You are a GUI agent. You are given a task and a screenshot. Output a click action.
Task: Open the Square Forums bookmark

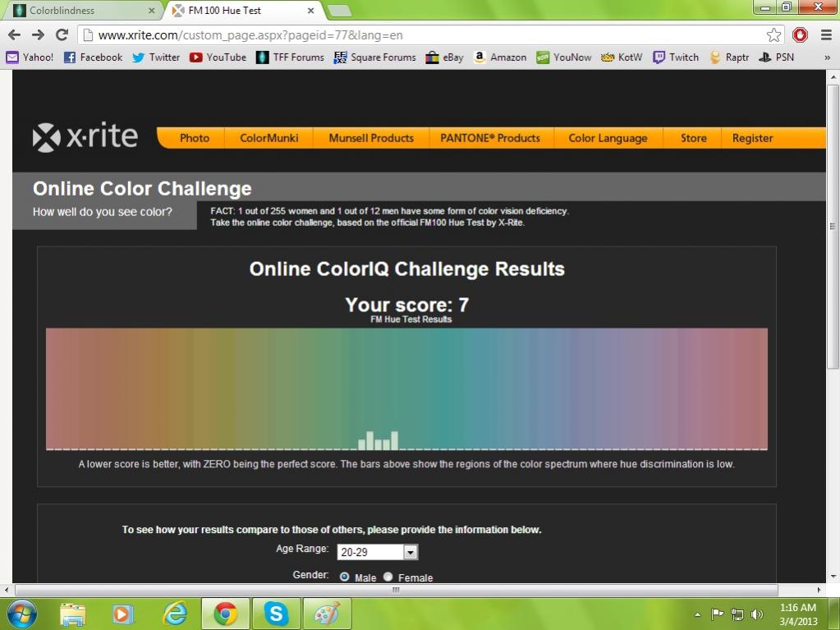(375, 57)
